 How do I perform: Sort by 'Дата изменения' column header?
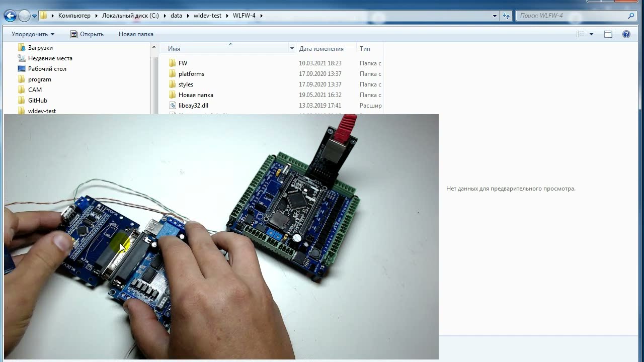[321, 49]
